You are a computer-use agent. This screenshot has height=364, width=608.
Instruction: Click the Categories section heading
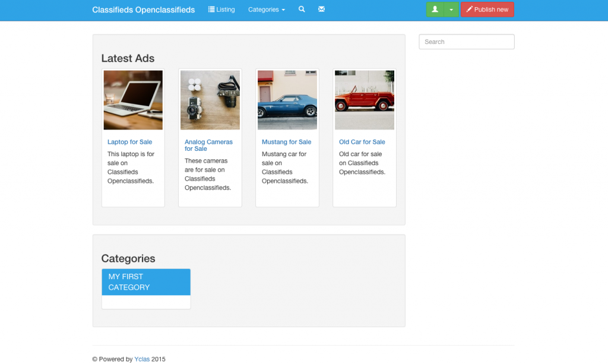point(128,258)
